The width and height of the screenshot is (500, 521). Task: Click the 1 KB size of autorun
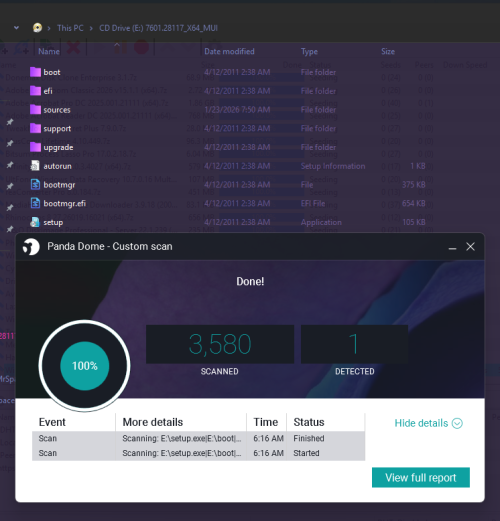tap(418, 166)
